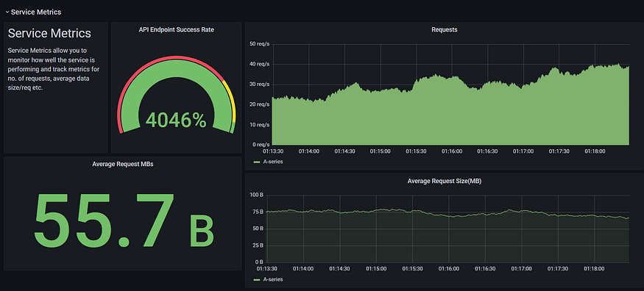Click the 40 req/s axis label
644x291 pixels.
pyautogui.click(x=260, y=65)
